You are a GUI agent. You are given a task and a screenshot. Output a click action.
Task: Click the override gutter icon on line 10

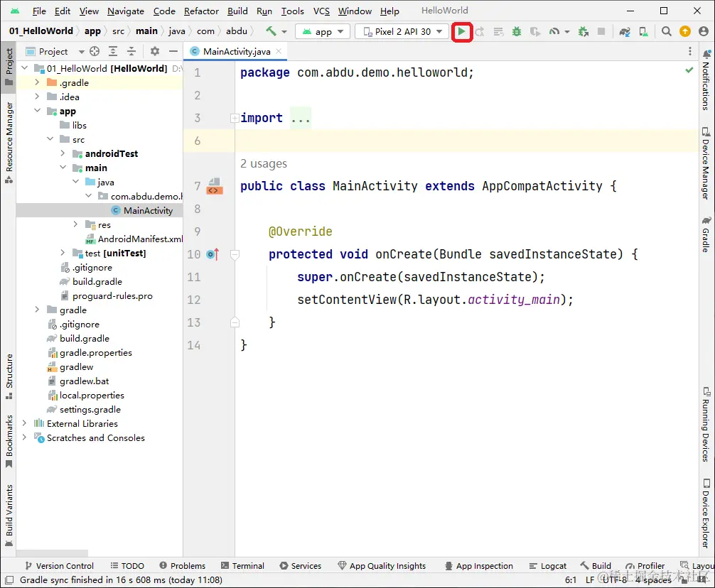click(x=213, y=254)
